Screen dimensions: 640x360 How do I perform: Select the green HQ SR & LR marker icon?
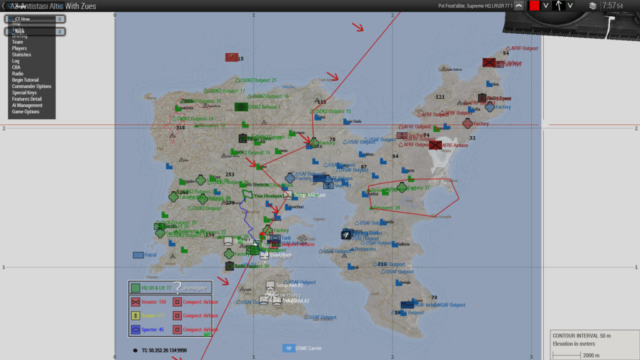(136, 288)
